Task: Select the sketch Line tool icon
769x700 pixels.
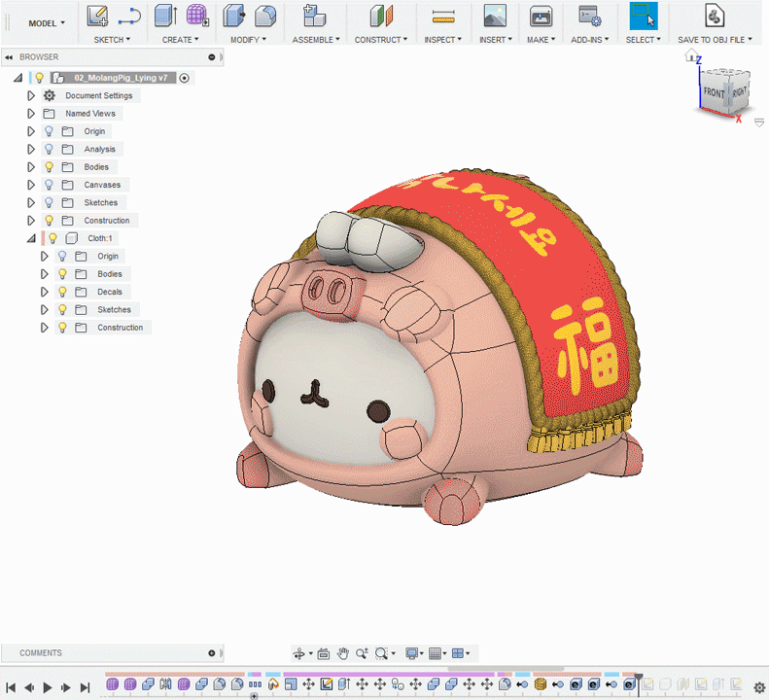Action: [129, 17]
